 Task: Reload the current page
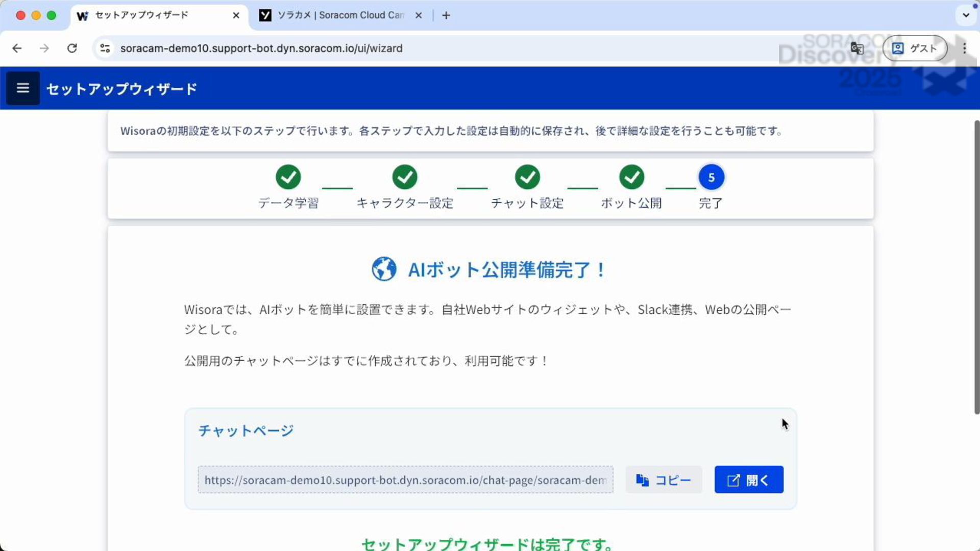(x=72, y=48)
